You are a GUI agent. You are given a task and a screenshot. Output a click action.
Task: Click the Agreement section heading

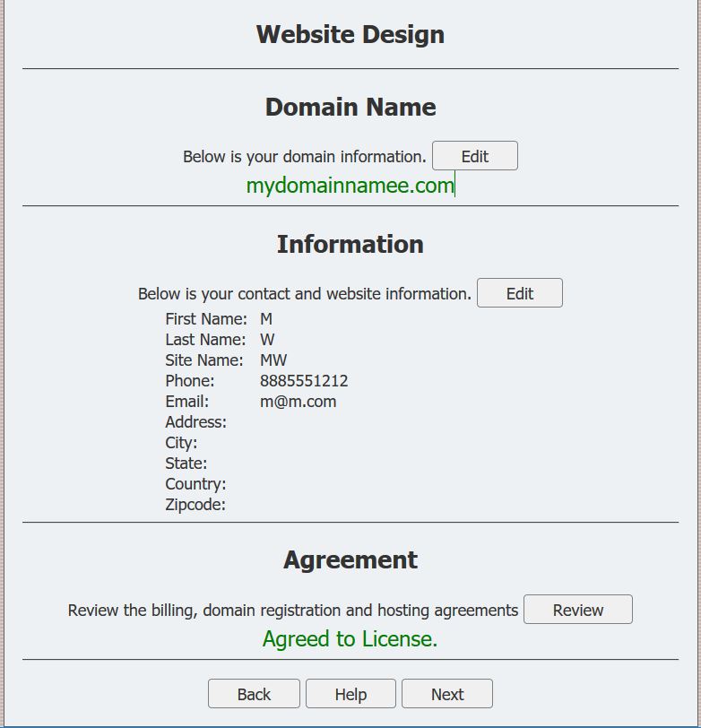pos(350,559)
